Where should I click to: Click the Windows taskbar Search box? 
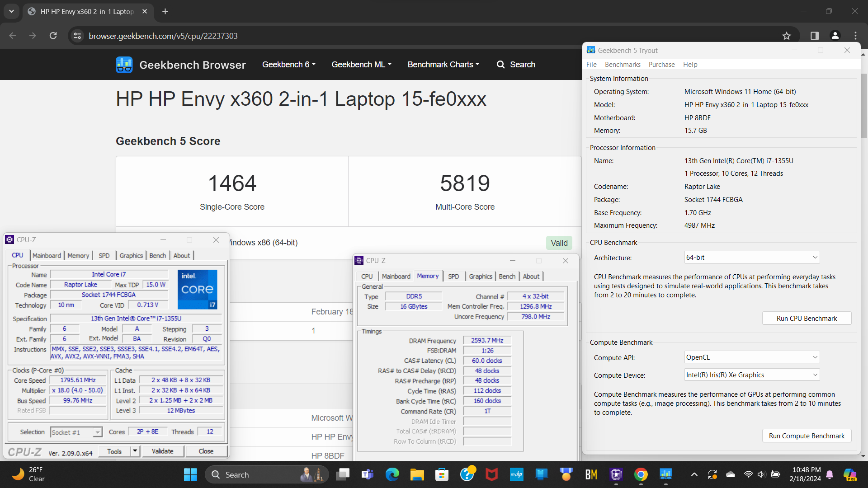[x=267, y=474]
